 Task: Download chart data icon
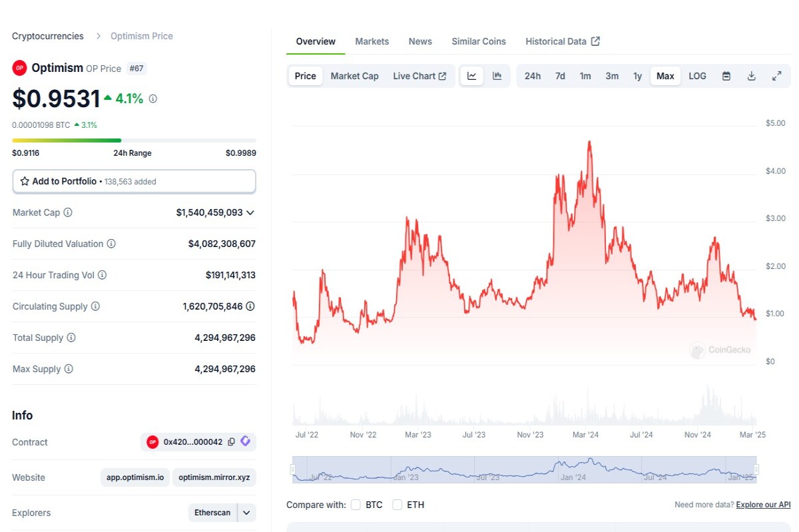coord(751,76)
